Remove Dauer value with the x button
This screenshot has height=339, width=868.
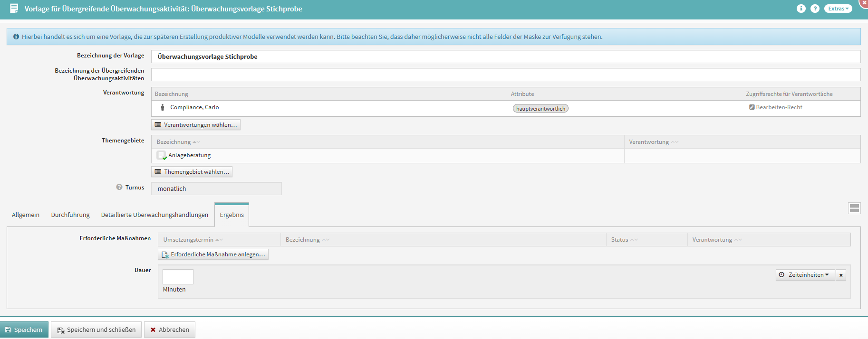(841, 275)
